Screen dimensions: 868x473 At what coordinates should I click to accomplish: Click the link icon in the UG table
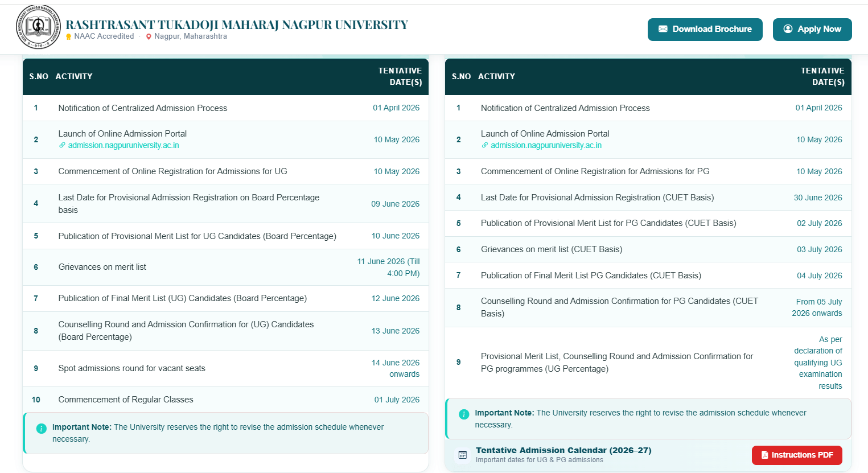pos(62,146)
